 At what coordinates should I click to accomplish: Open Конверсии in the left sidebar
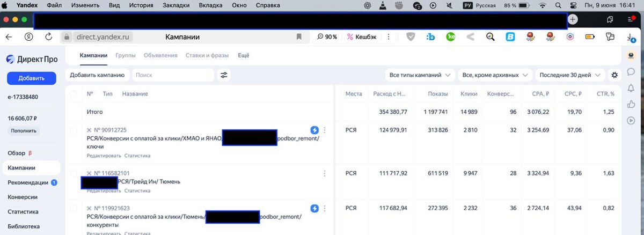pyautogui.click(x=23, y=197)
